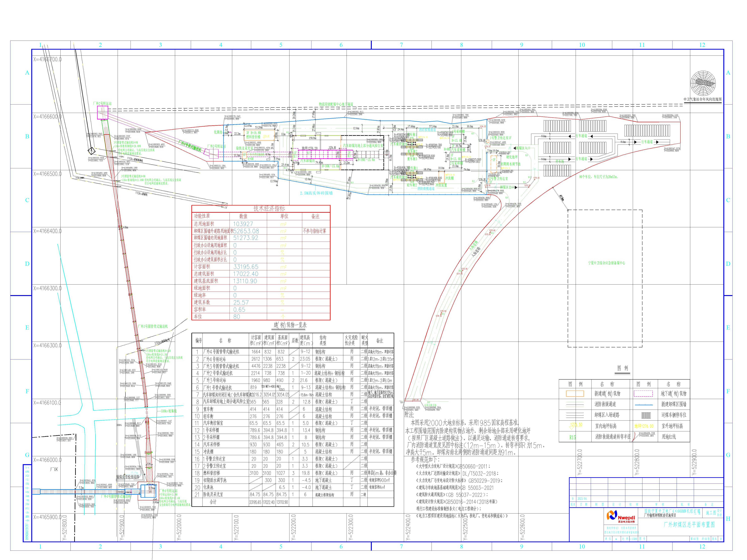This screenshot has height=560, width=747.
Task: Click the 总用地面积 value 103927
Action: coord(243,224)
